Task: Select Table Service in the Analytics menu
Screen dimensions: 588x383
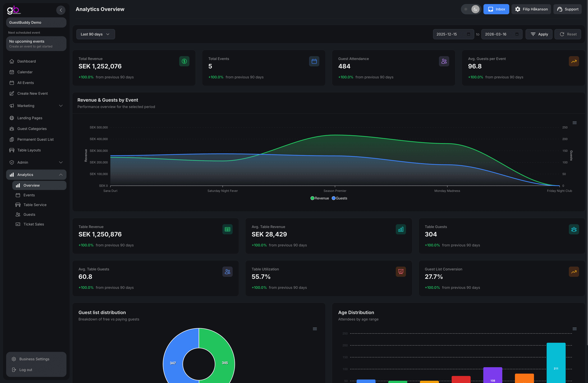Action: point(35,205)
